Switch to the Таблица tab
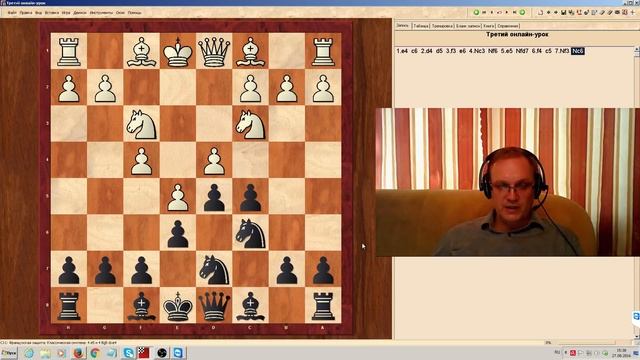The height and width of the screenshot is (360, 640). pos(421,26)
